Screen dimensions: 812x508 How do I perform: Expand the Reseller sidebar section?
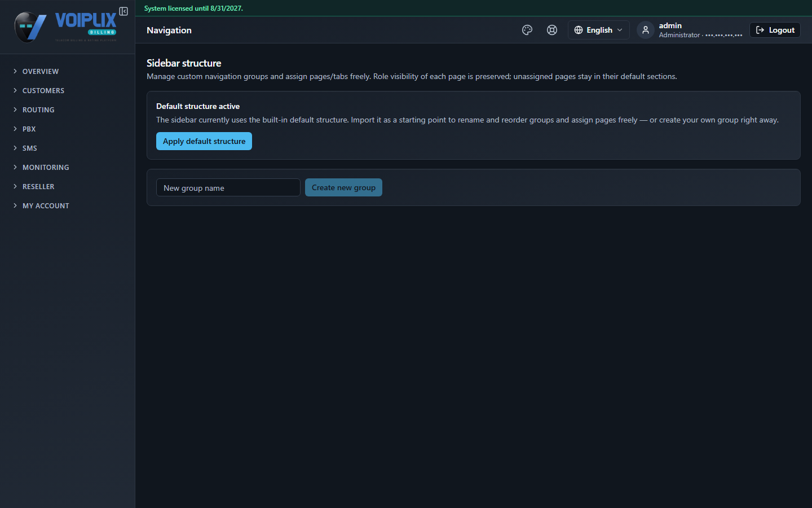(x=68, y=186)
